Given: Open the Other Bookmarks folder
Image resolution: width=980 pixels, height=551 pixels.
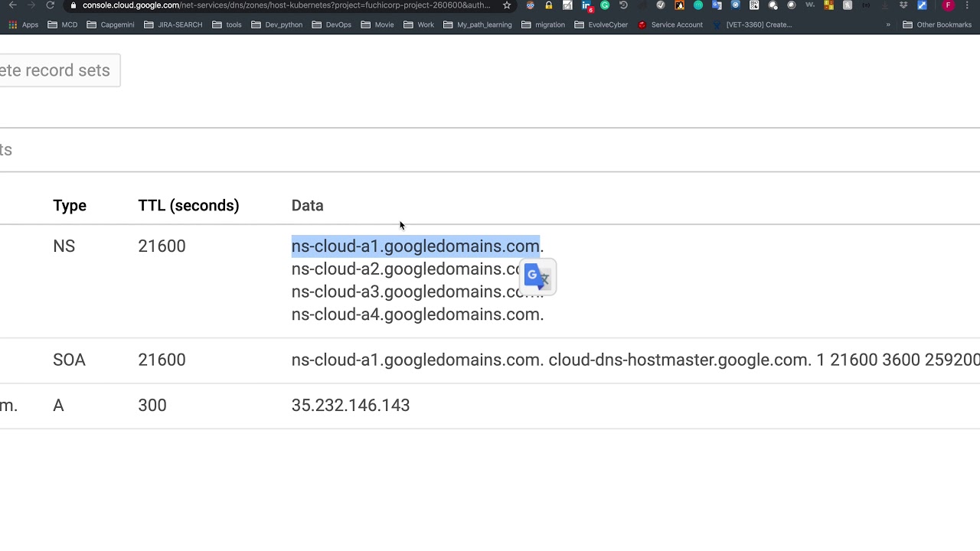Looking at the screenshot, I should pyautogui.click(x=937, y=24).
